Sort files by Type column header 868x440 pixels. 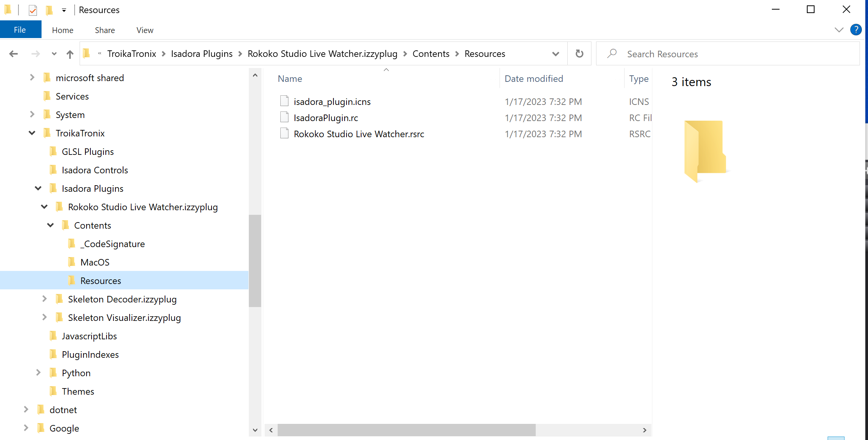(x=639, y=79)
